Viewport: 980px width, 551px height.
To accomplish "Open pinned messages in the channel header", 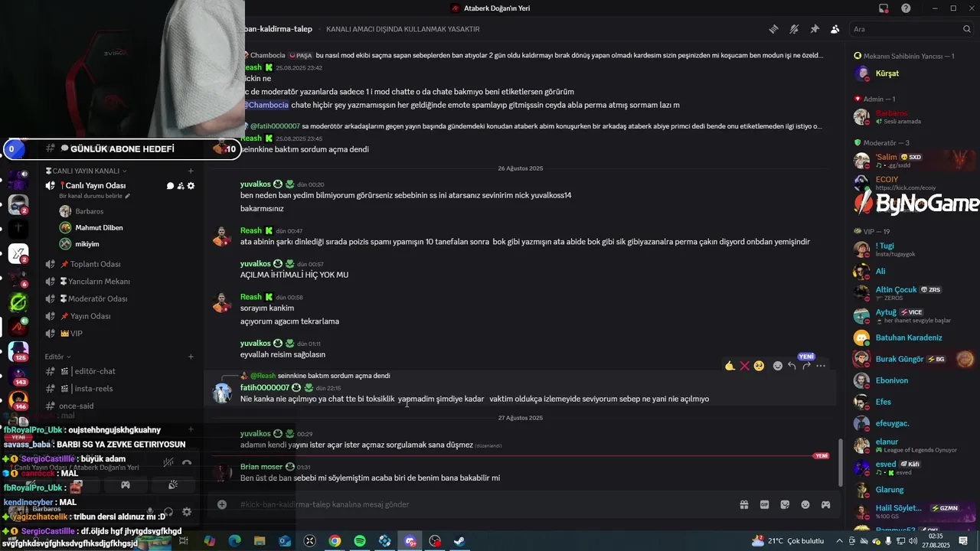I will (x=815, y=29).
